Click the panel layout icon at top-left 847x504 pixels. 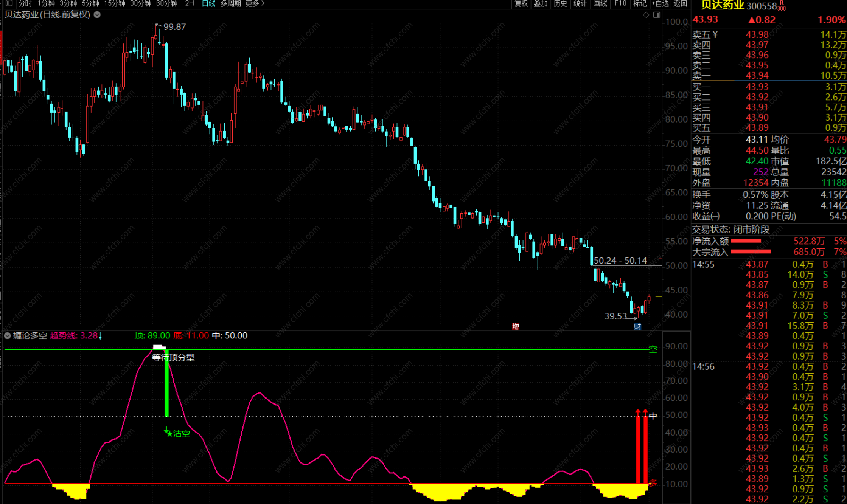9,3
